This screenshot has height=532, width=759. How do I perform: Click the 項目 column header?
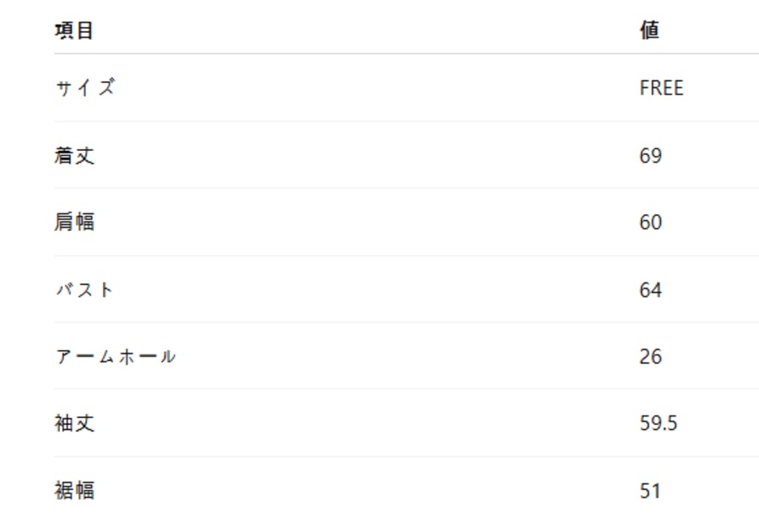74,31
